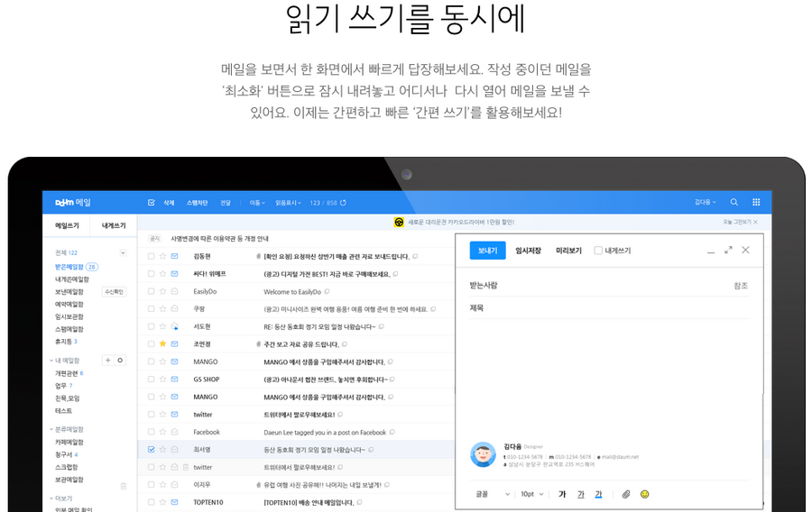Expand the compose window to full size

(x=728, y=250)
